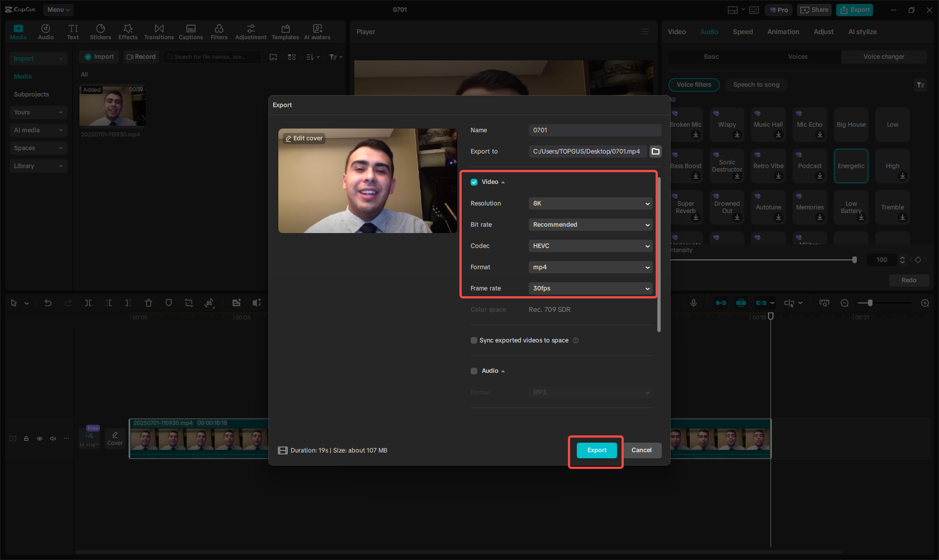Uncheck the Video checkbox in the Export dialog
The image size is (939, 560).
point(473,182)
